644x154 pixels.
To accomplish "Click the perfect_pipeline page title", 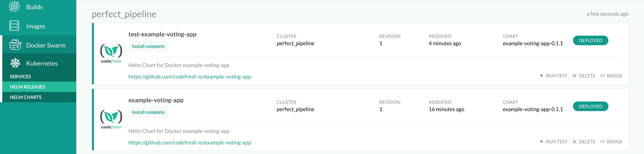I will tap(124, 14).
